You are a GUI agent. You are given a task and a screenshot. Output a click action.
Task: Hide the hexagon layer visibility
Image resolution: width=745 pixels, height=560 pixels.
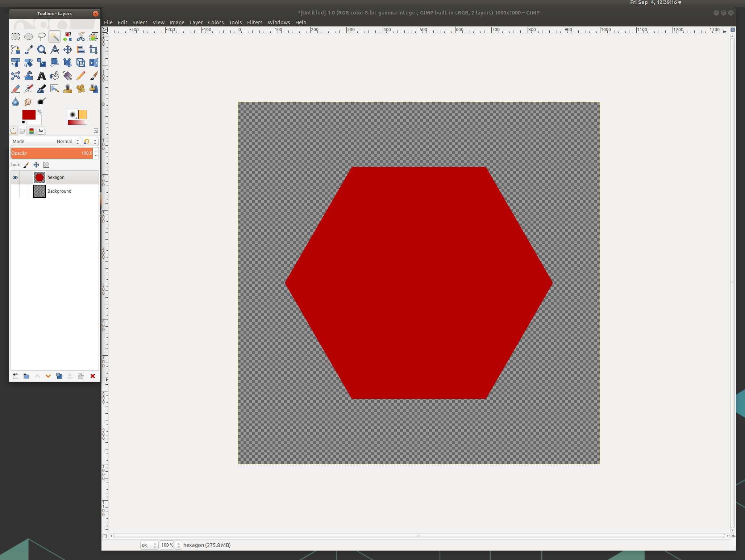point(15,177)
